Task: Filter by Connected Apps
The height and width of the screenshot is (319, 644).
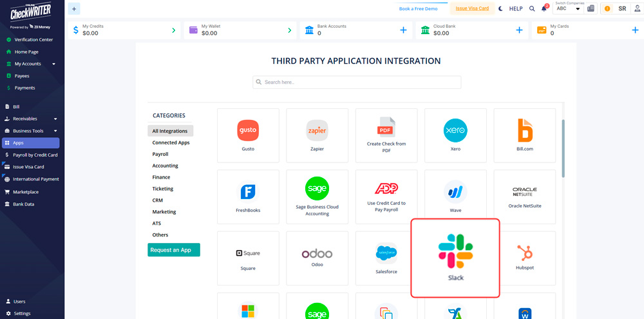Action: click(171, 142)
